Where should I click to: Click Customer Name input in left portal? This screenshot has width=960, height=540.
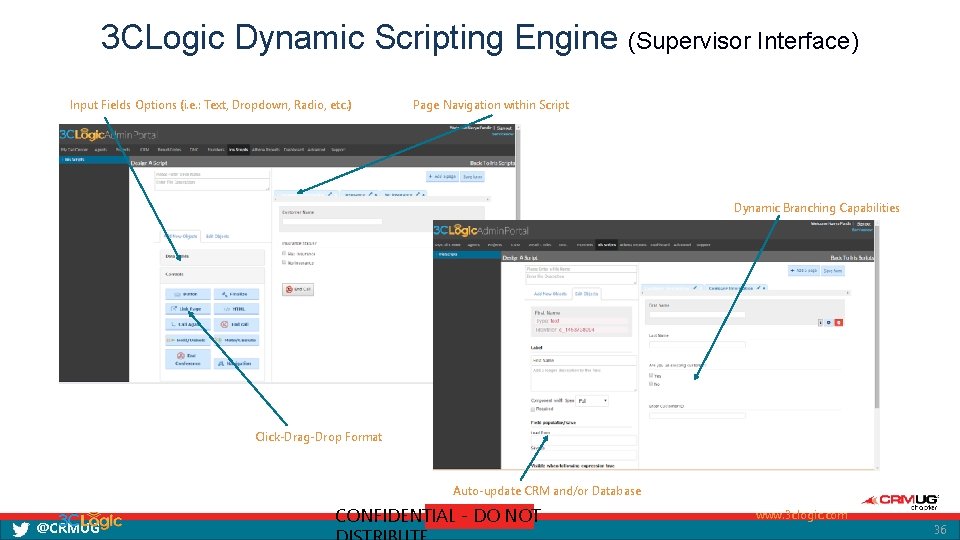coord(332,222)
